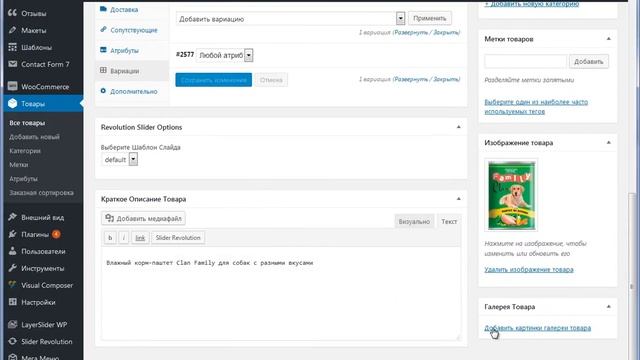Open the Атрибуты product data tab
Image resolution: width=640 pixels, height=360 pixels.
tap(132, 50)
